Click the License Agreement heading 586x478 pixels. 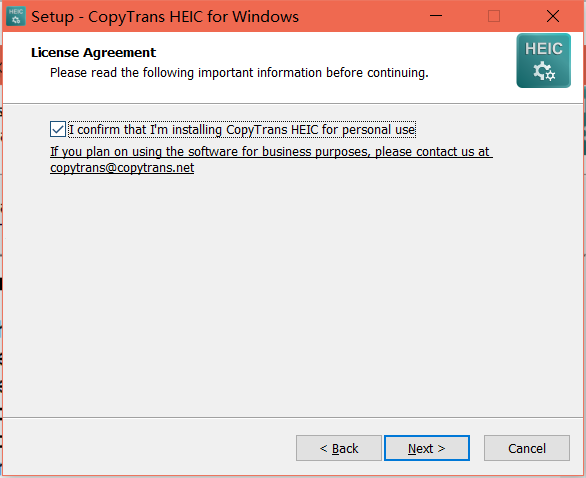93,53
